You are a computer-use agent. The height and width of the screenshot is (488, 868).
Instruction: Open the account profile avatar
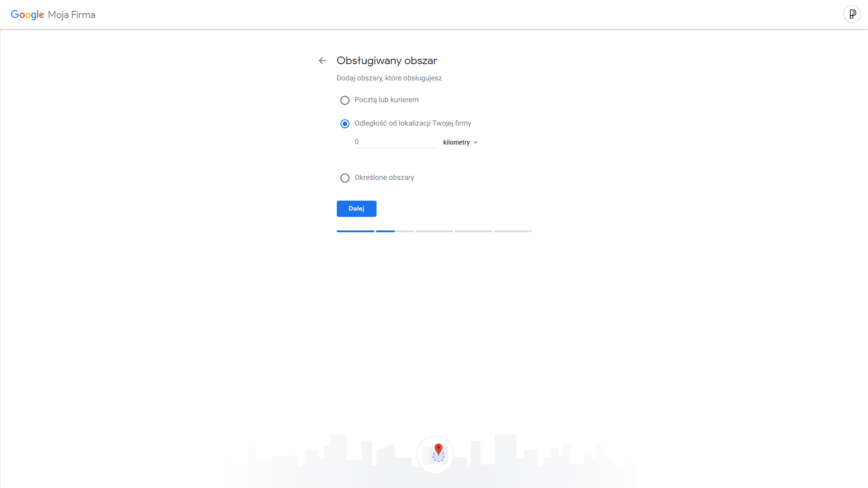(852, 14)
